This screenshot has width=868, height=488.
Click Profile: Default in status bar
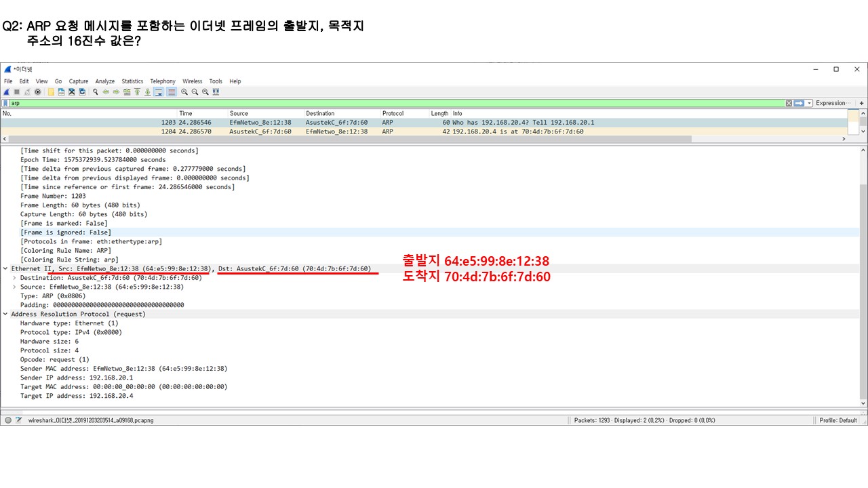pos(838,420)
